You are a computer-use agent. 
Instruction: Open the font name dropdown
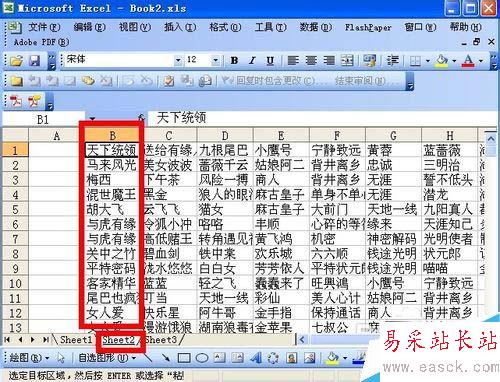click(x=178, y=60)
